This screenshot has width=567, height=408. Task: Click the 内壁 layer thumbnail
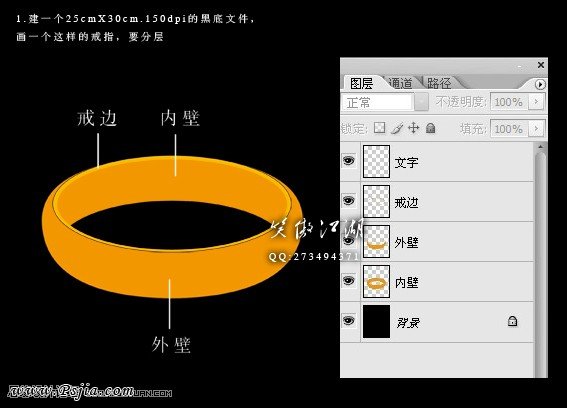pos(376,282)
